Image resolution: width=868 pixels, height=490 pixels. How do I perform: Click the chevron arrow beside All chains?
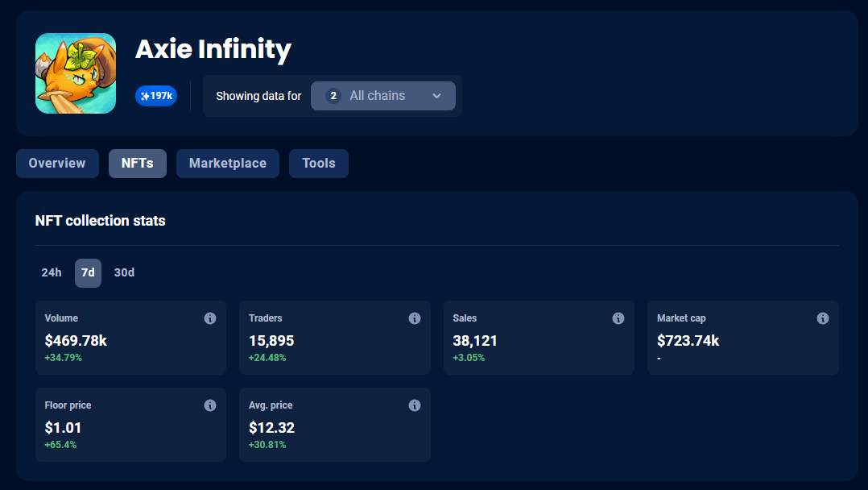tap(436, 96)
